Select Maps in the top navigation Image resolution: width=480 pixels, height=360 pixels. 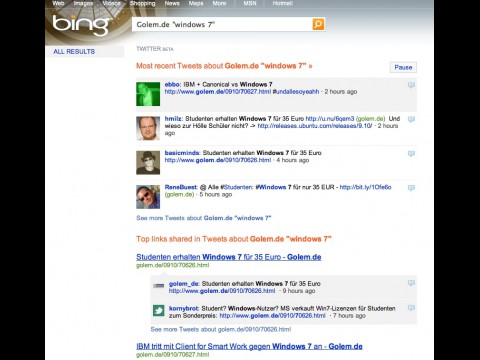pyautogui.click(x=196, y=3)
